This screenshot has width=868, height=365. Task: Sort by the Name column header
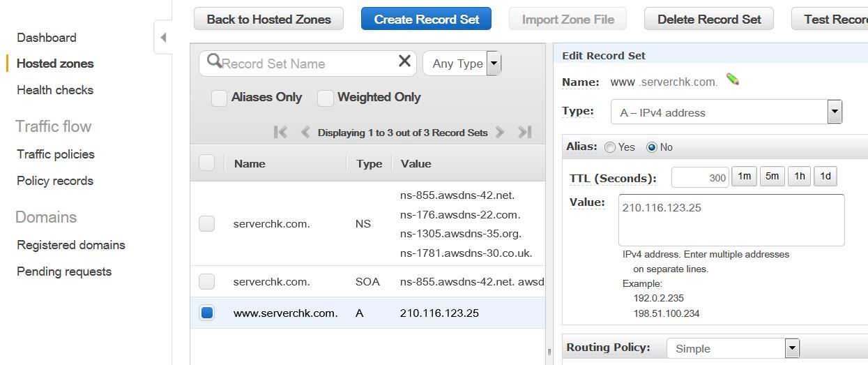[250, 163]
